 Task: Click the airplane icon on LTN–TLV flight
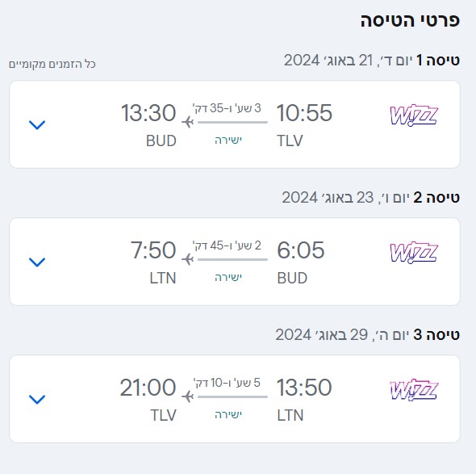coord(188,396)
